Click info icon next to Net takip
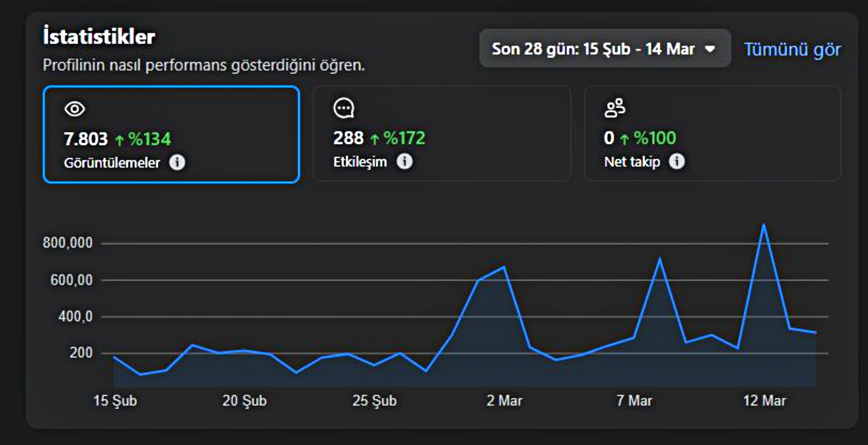Image resolution: width=868 pixels, height=445 pixels. pyautogui.click(x=677, y=161)
